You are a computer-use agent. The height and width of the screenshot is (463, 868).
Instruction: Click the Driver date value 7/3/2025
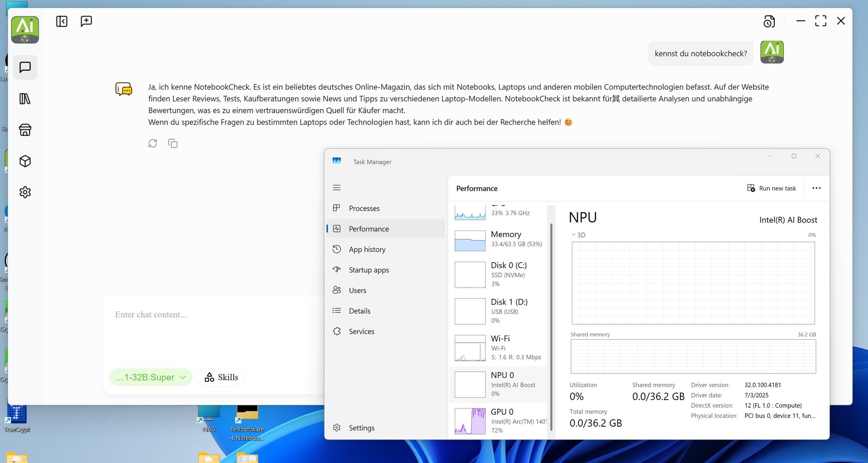756,395
